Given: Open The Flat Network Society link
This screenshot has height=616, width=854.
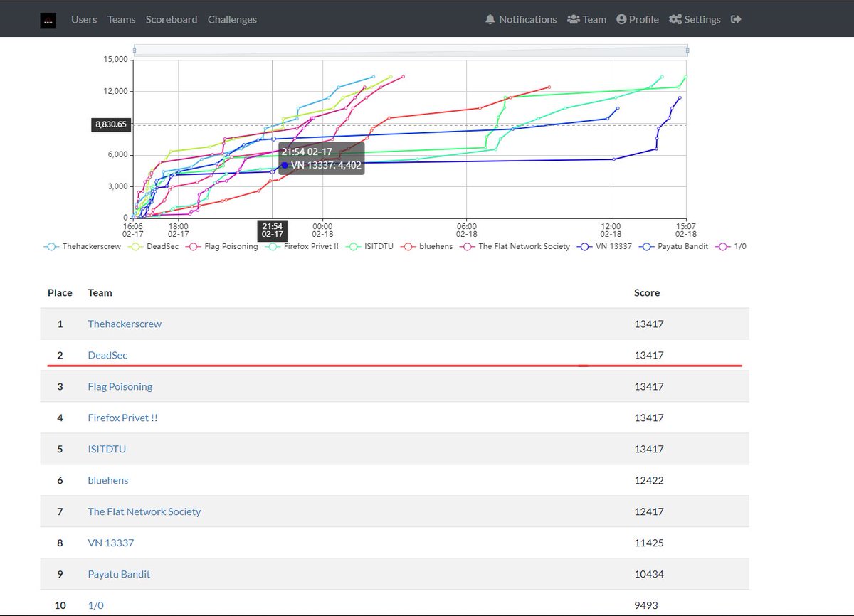Looking at the screenshot, I should (x=144, y=511).
